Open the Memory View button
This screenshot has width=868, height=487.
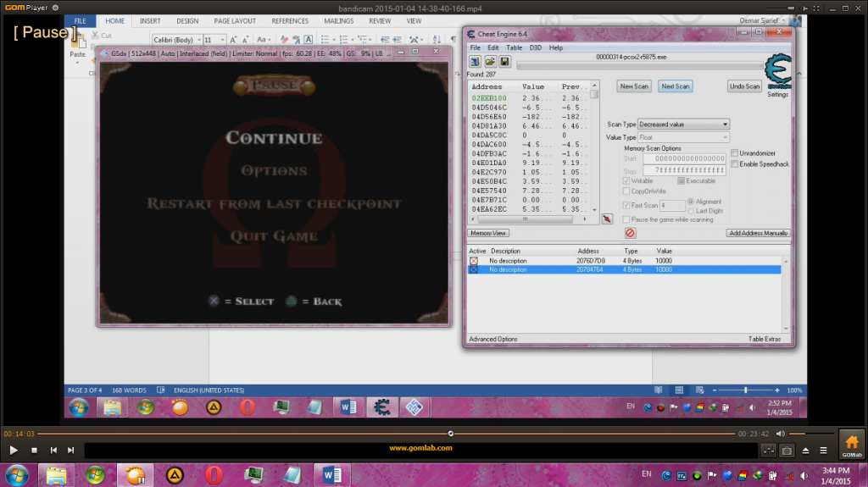tap(488, 233)
